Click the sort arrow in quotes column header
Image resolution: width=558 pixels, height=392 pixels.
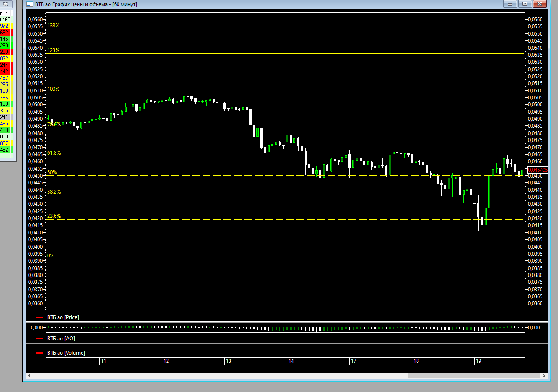(x=1, y=13)
